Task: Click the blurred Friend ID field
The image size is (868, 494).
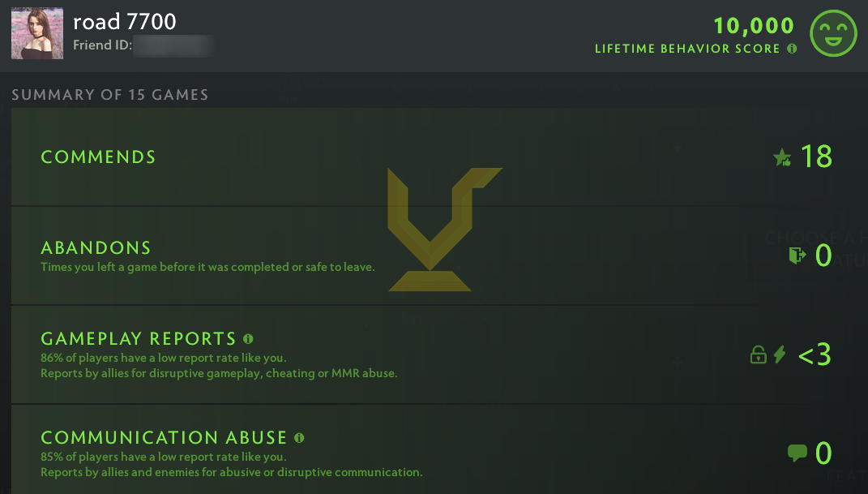Action: pyautogui.click(x=173, y=46)
